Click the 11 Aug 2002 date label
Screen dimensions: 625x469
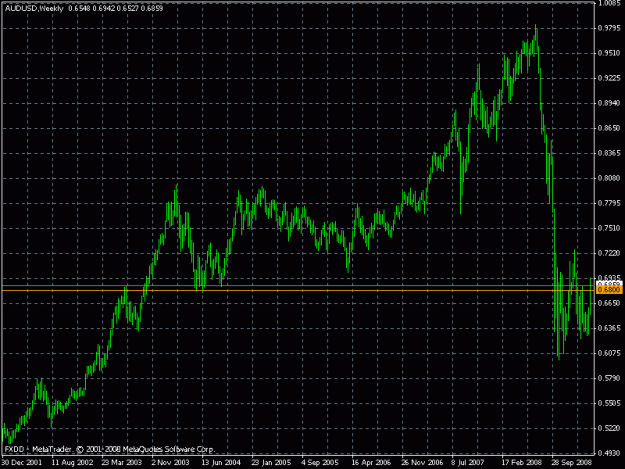(x=72, y=463)
